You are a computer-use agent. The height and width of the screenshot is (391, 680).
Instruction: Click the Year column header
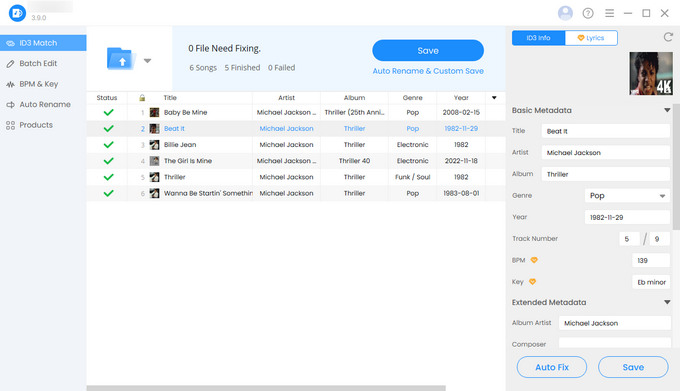coord(461,98)
